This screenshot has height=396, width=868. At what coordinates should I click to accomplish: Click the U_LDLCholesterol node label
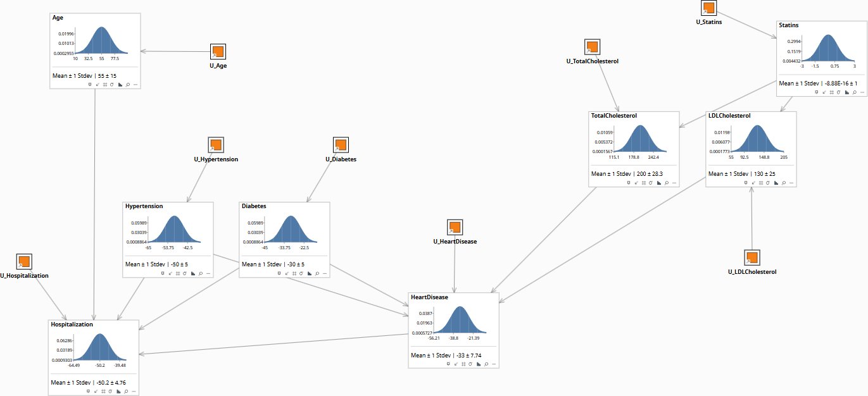click(752, 272)
